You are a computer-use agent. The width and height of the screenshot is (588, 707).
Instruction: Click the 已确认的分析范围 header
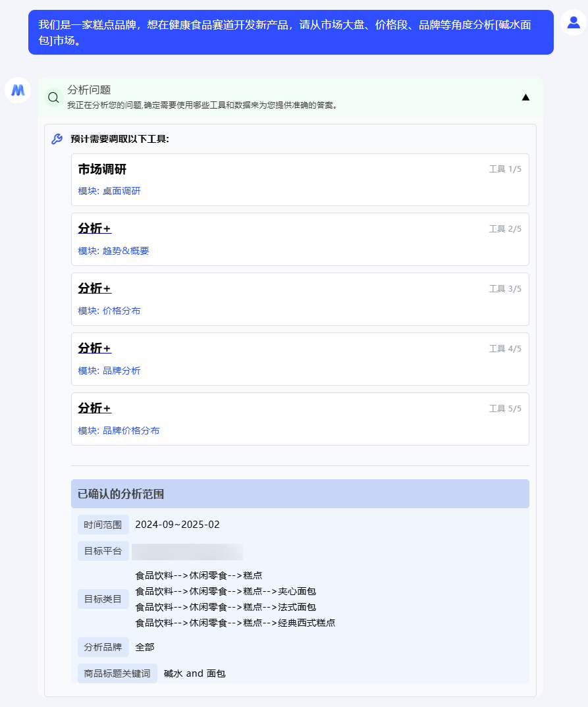300,494
